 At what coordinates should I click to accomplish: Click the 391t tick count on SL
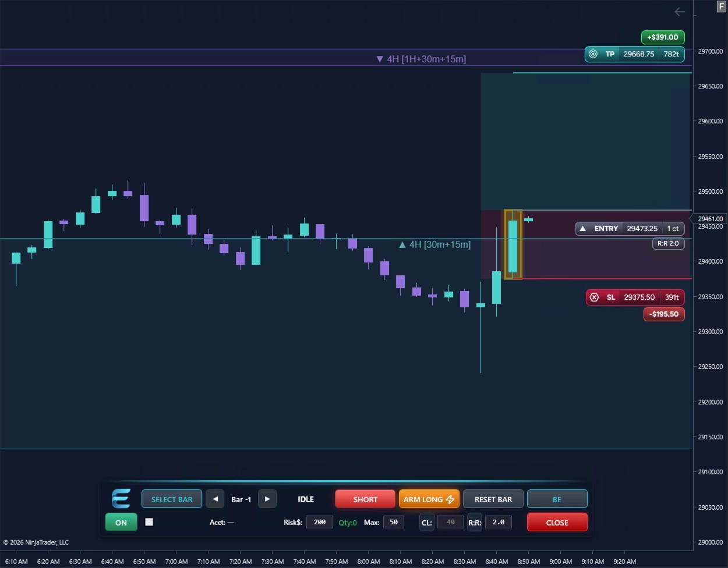pyautogui.click(x=672, y=297)
